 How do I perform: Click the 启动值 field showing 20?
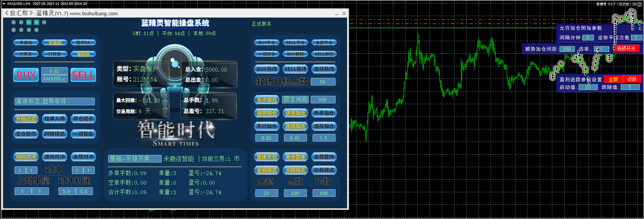coord(588,87)
